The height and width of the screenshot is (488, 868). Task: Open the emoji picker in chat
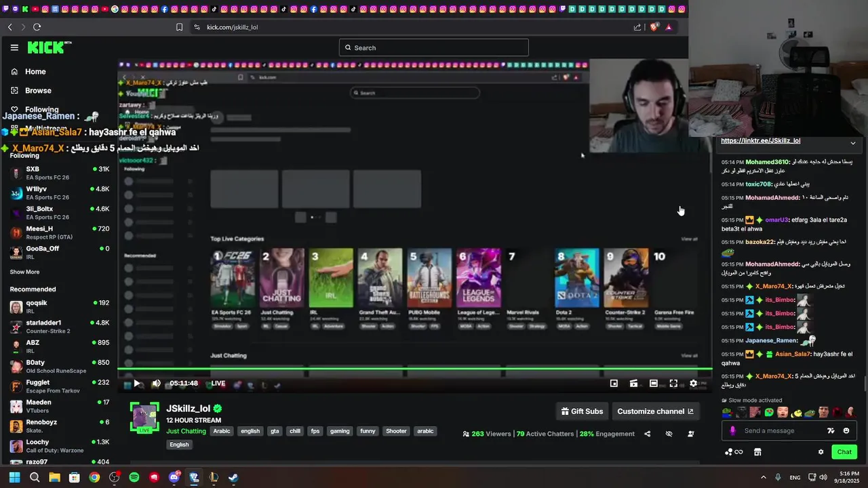pos(846,430)
